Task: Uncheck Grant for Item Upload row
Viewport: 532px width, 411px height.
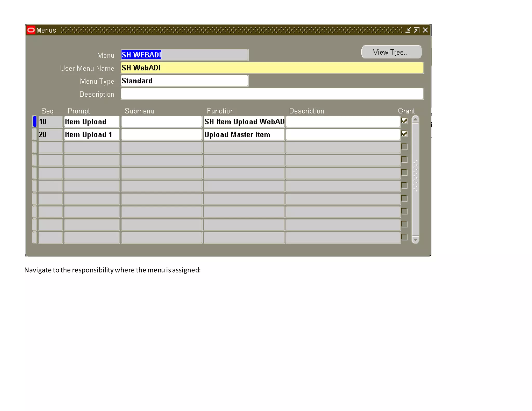Action: coord(404,121)
